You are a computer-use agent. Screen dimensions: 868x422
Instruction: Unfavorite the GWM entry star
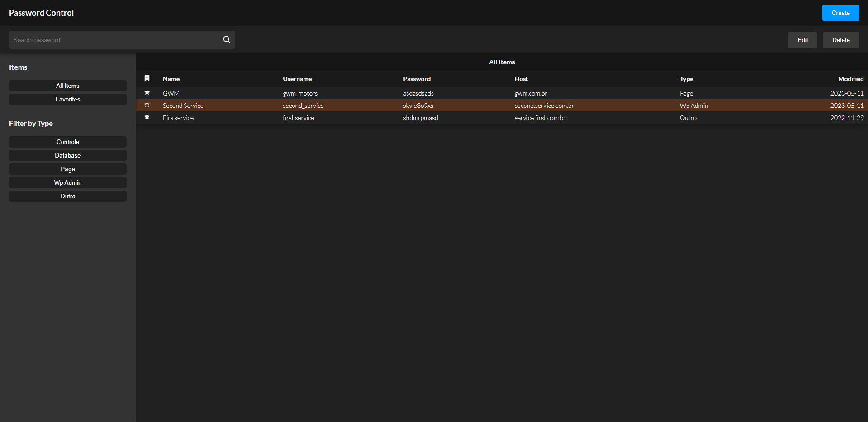(147, 92)
